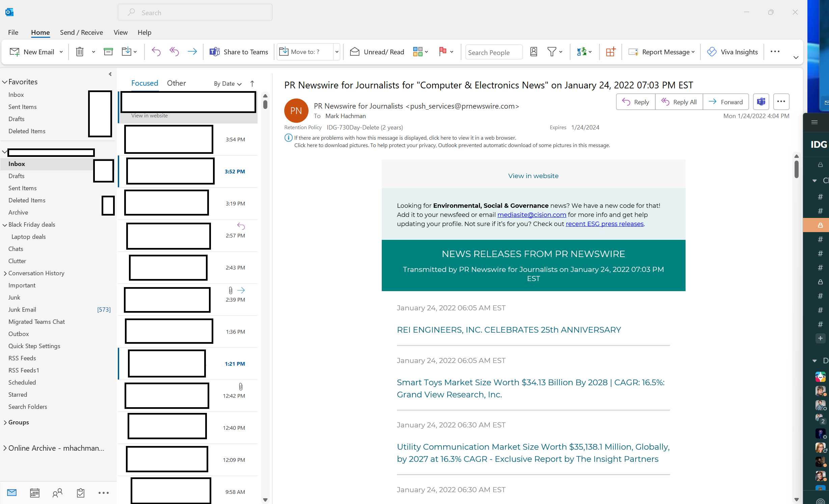
Task: Open Calendar view from bottom navigation
Action: pyautogui.click(x=34, y=493)
